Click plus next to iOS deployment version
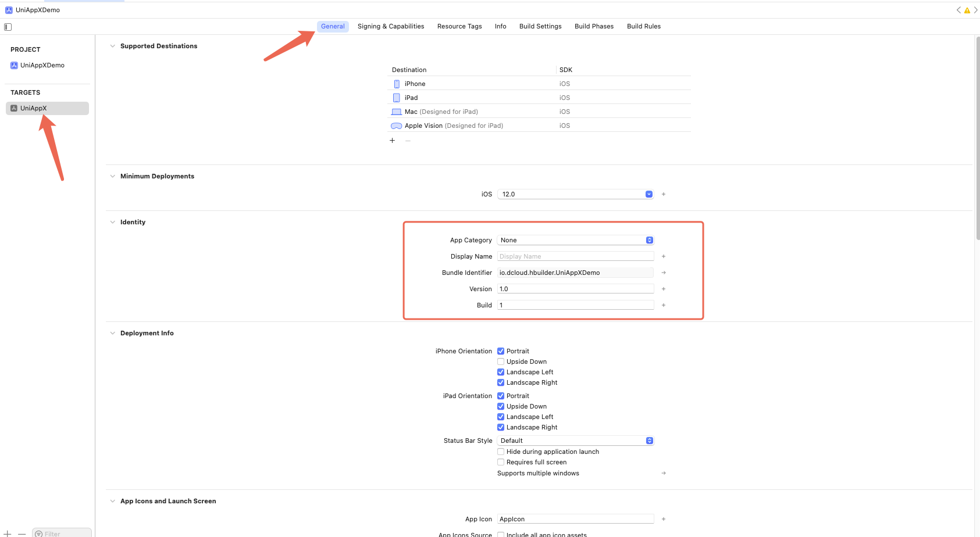The width and height of the screenshot is (980, 537). click(664, 194)
